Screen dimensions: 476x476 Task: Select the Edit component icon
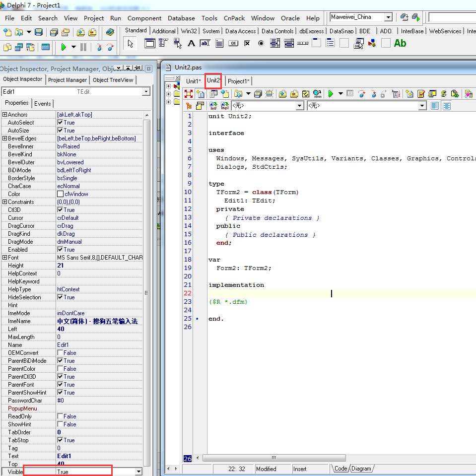point(205,43)
